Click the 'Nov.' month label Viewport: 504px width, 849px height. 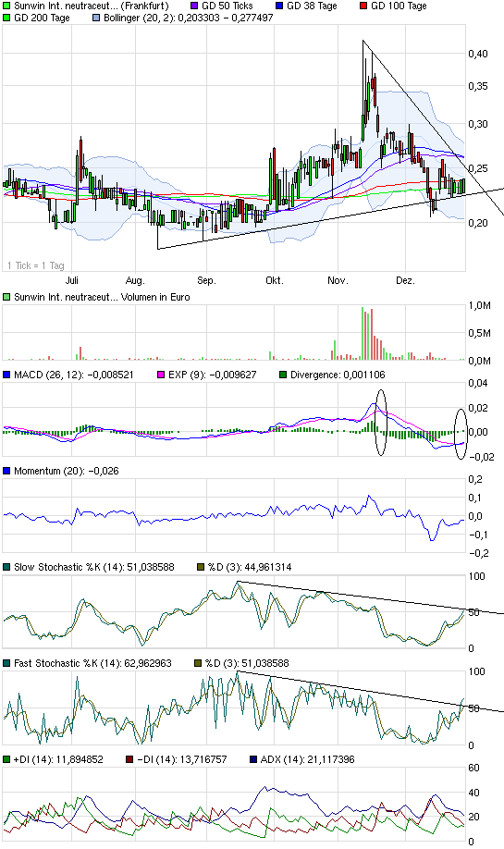[338, 280]
